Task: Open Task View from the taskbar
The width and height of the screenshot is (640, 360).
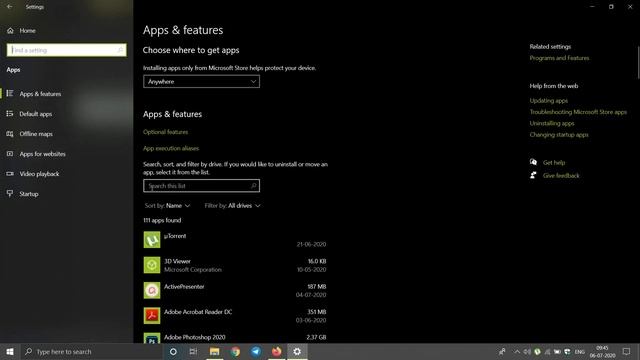Action: pyautogui.click(x=193, y=351)
